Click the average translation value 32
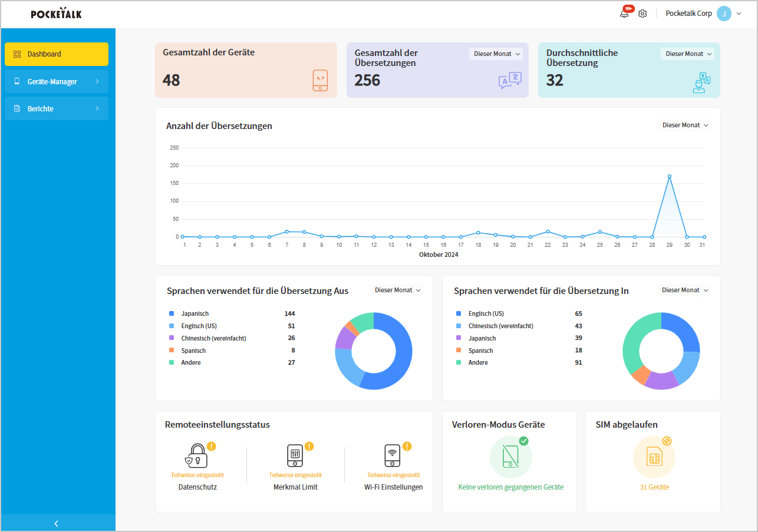 point(555,80)
